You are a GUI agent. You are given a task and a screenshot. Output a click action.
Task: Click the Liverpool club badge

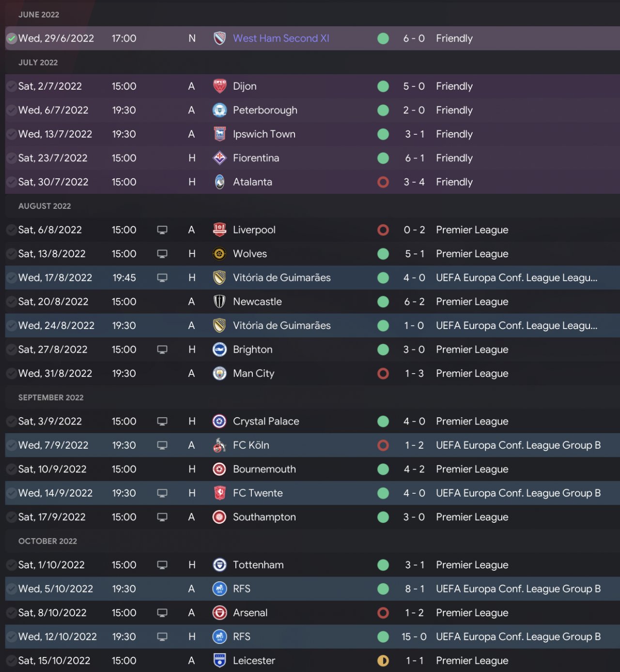coord(219,230)
